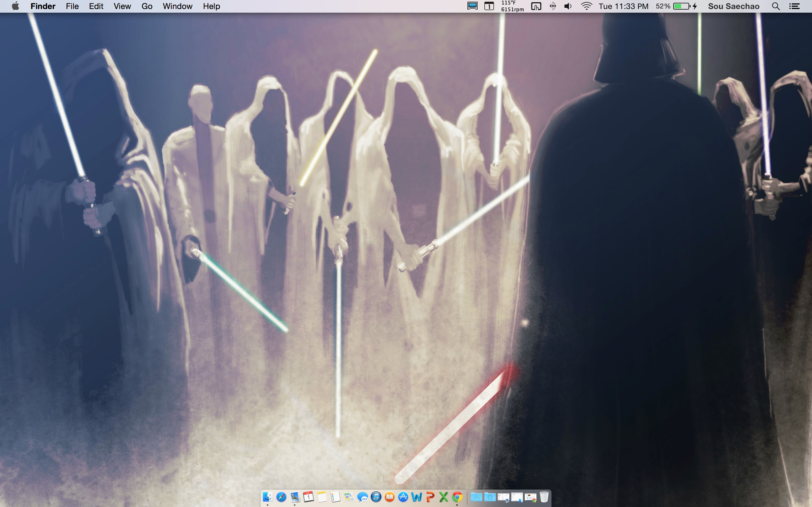Screen dimensions: 812x507
Task: Launch iTunes from the dock
Action: pyautogui.click(x=376, y=497)
